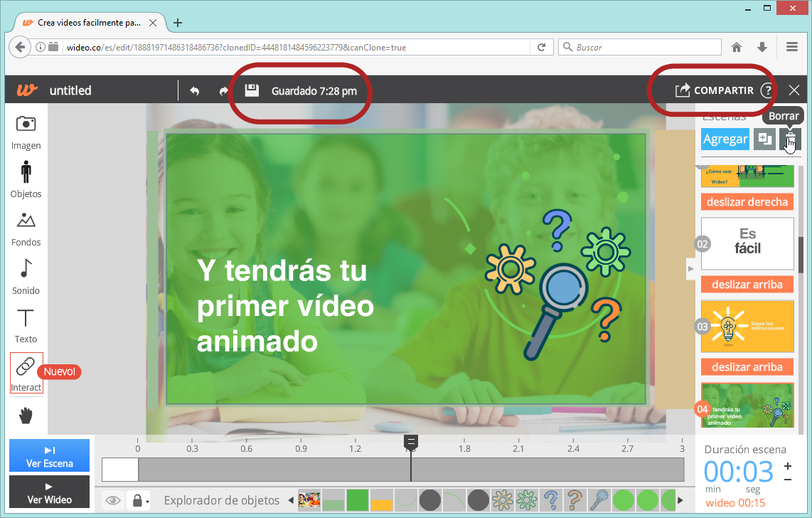Click the Buscar search field
Image resolution: width=812 pixels, height=518 pixels.
639,47
